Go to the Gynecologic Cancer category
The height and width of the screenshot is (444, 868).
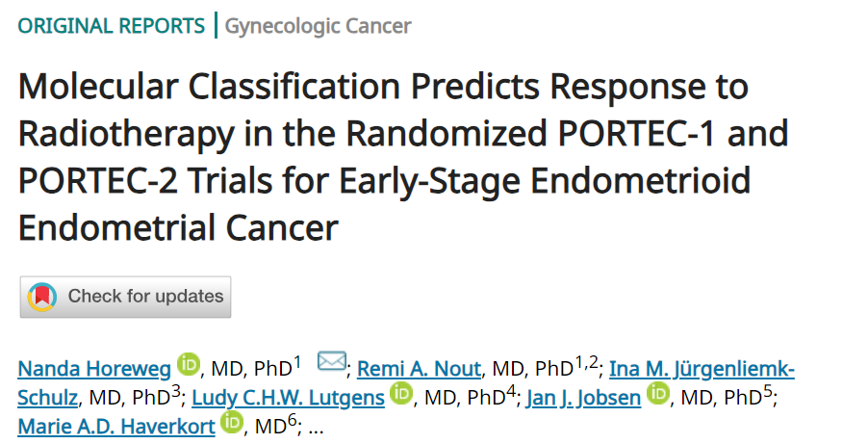point(318,26)
